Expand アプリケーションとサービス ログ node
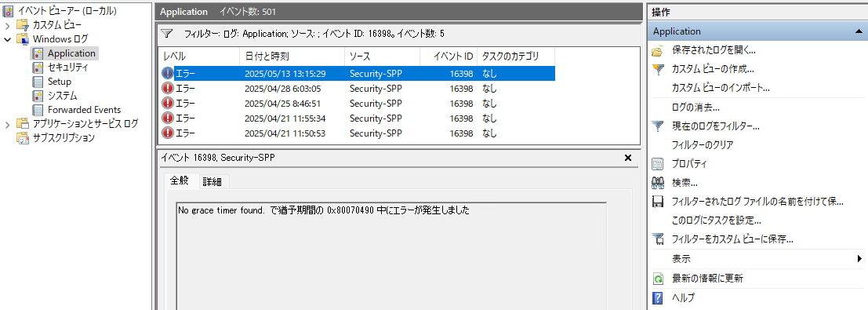The height and width of the screenshot is (310, 868). [7, 124]
